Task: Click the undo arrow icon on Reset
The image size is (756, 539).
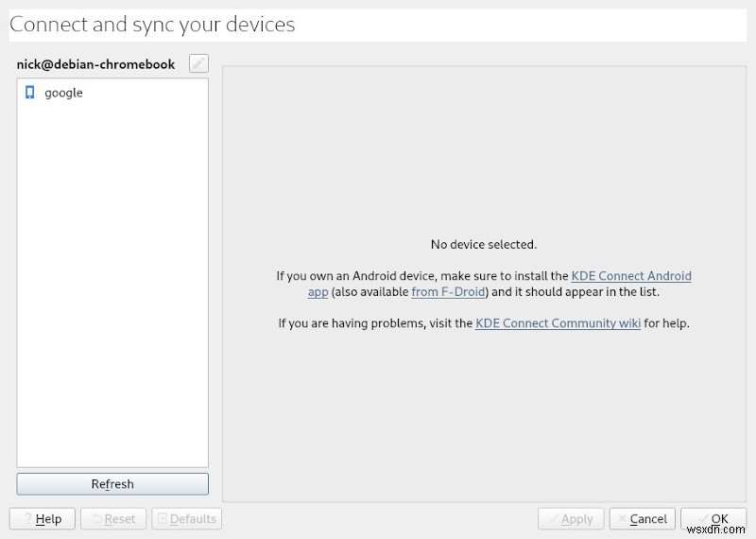Action: pyautogui.click(x=97, y=519)
